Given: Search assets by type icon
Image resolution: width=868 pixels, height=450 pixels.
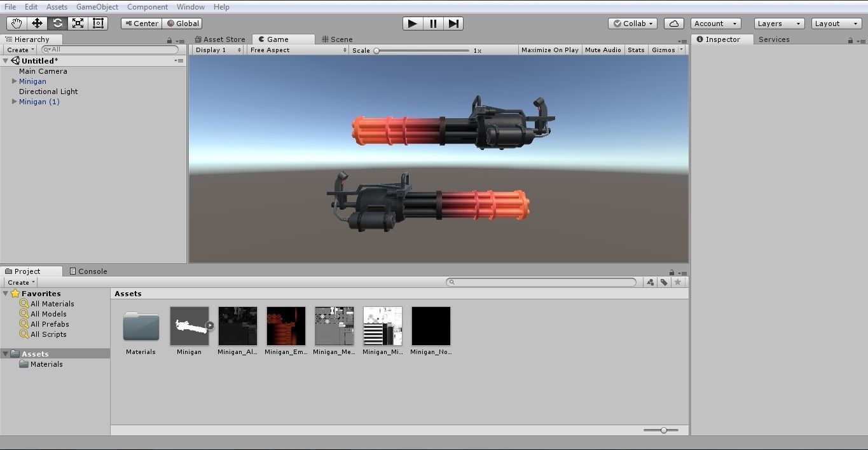Looking at the screenshot, I should [650, 282].
